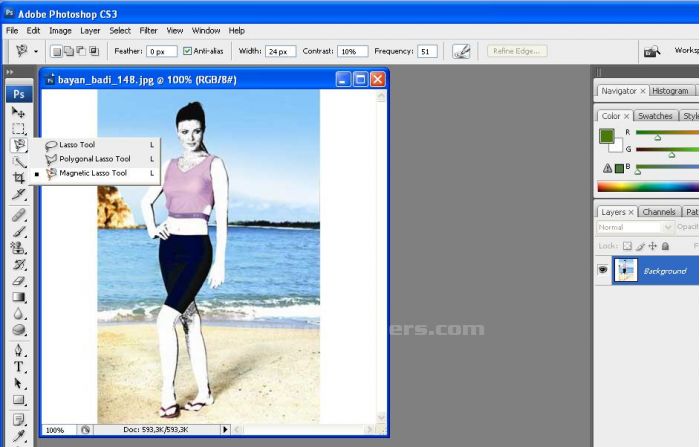The image size is (700, 447).
Task: Open the tool preset picker arrow
Action: tap(36, 51)
